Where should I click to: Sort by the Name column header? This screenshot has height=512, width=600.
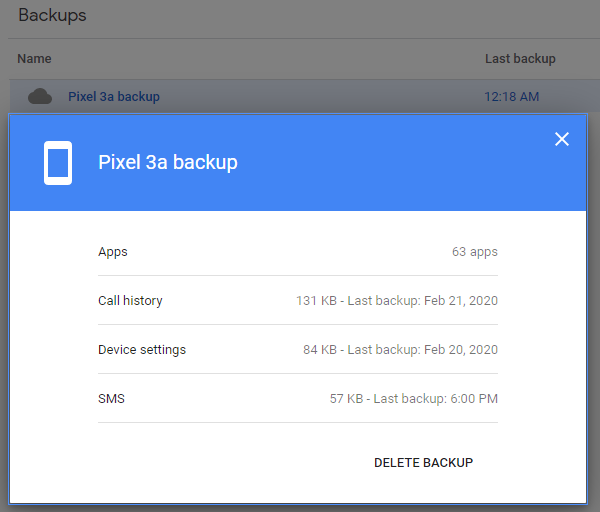(x=34, y=59)
